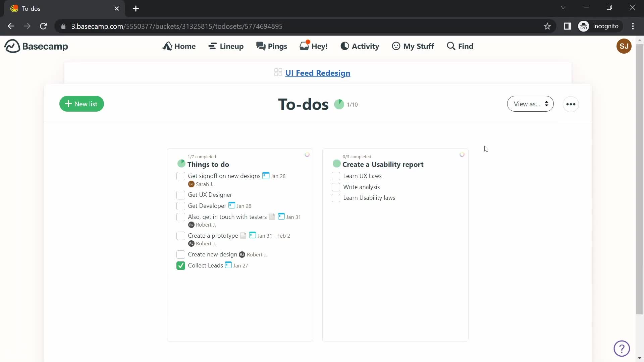The width and height of the screenshot is (644, 362).
Task: Toggle the completed Collect Leads checkbox
Action: coord(180,265)
